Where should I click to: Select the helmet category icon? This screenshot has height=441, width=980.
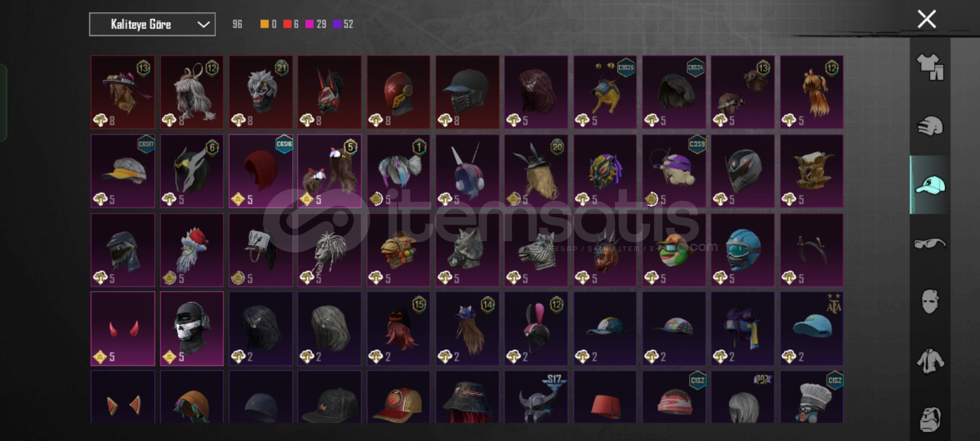tap(930, 126)
